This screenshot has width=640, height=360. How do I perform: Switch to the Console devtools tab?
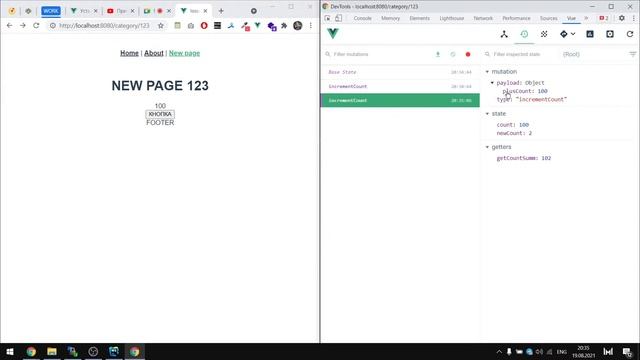[x=362, y=18]
